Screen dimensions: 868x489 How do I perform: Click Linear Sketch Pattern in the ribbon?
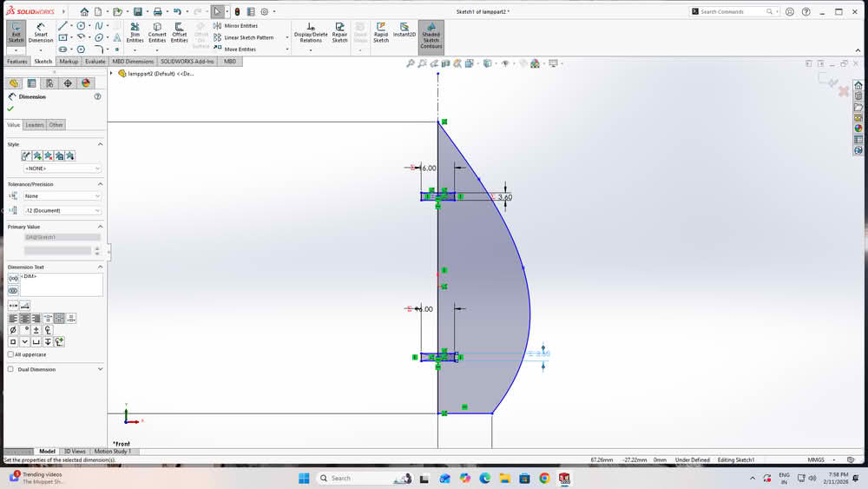pos(244,37)
